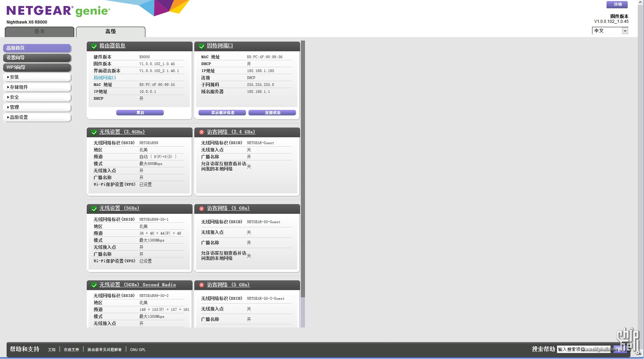Click the 注销 logout button
This screenshot has width=644, height=359.
click(617, 5)
